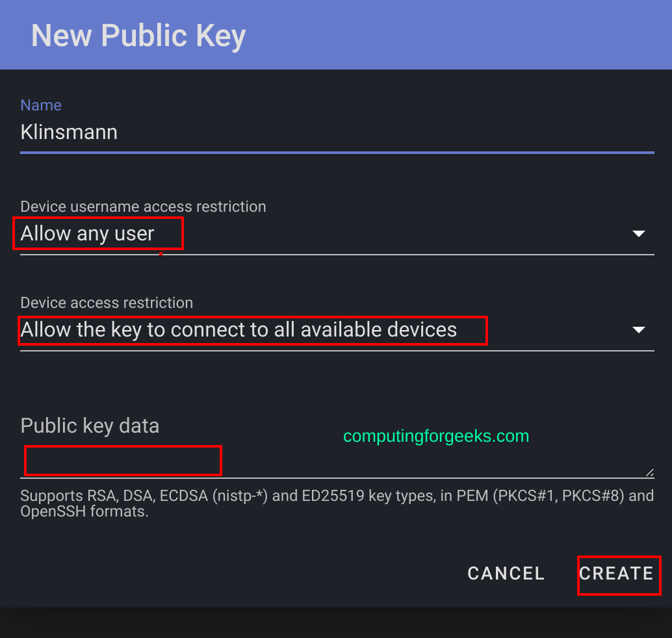Click the Public key data text area

[122, 461]
